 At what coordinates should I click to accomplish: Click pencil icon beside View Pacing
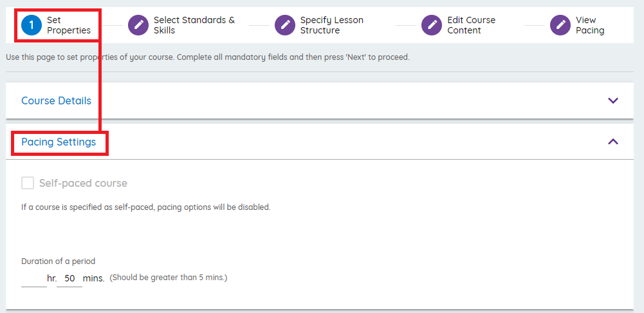coord(560,25)
